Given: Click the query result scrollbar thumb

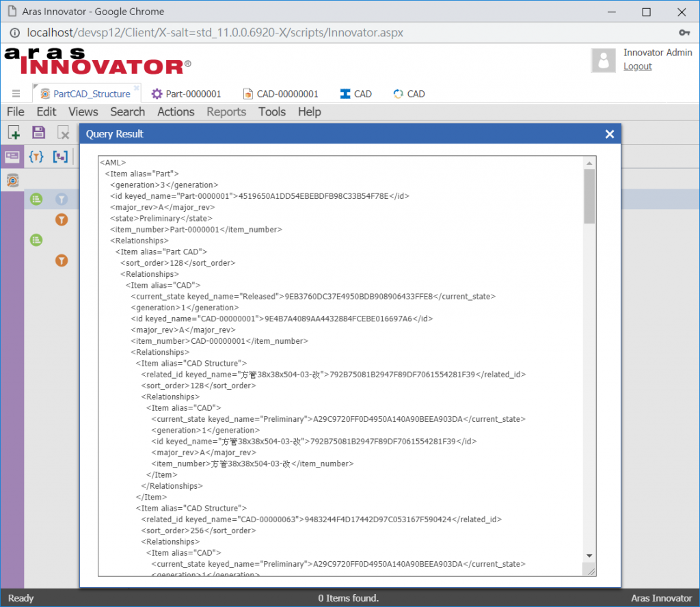Looking at the screenshot, I should (x=589, y=196).
